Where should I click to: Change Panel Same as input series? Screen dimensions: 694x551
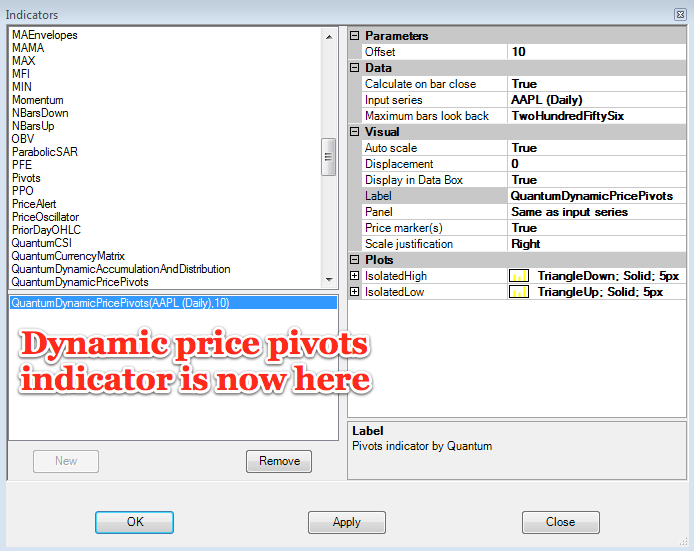[597, 212]
